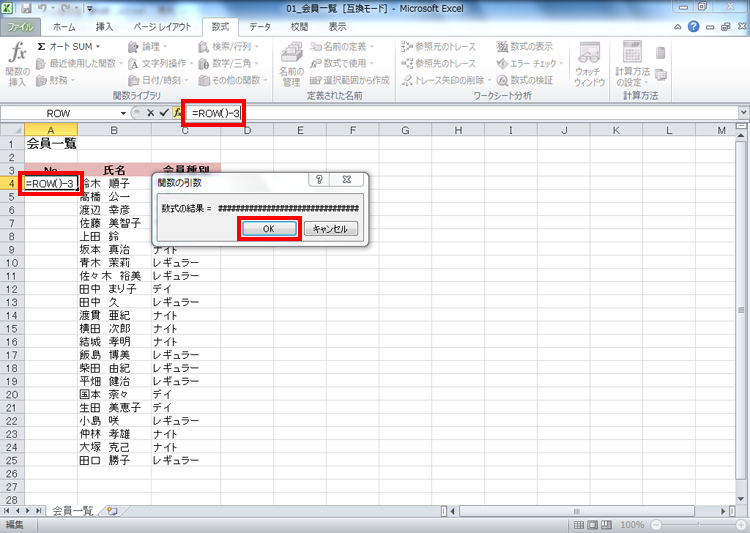Expand the formula bar
The image size is (750, 533).
pyautogui.click(x=743, y=113)
